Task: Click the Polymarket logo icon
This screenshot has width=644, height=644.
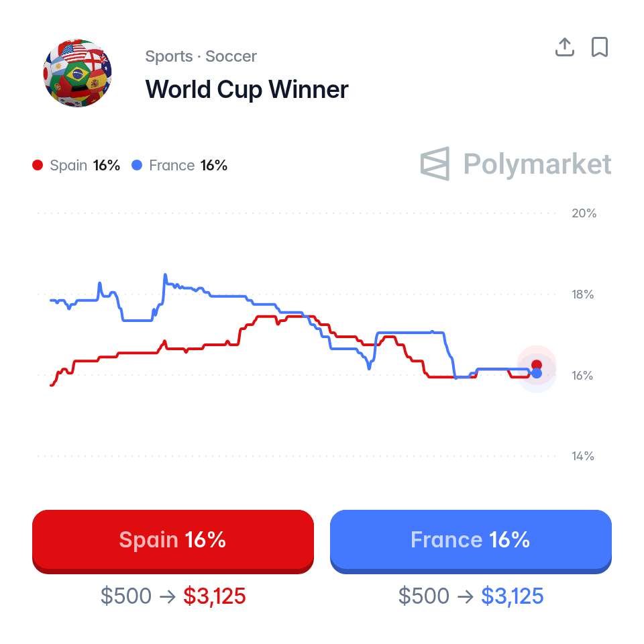Action: 435,164
